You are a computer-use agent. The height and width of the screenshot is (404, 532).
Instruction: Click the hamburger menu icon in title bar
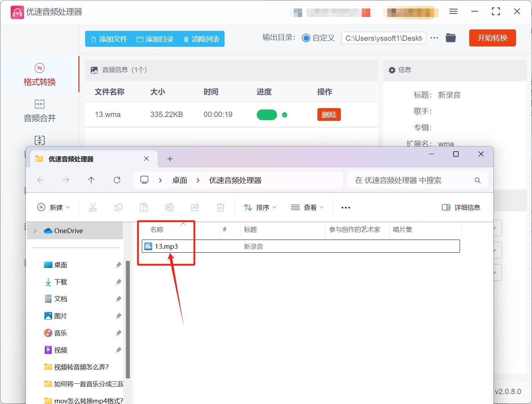click(x=453, y=12)
